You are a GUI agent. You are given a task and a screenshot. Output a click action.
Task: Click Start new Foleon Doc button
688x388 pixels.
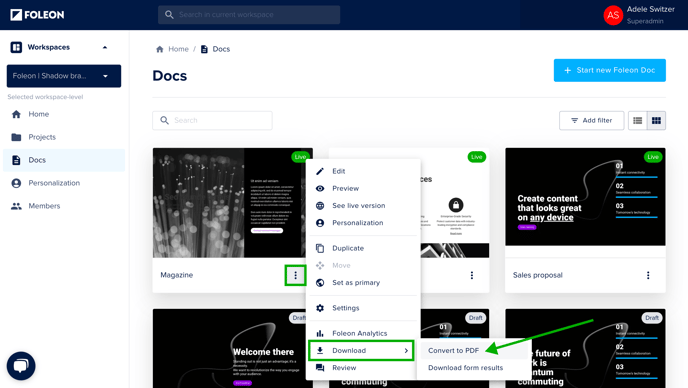tap(609, 70)
